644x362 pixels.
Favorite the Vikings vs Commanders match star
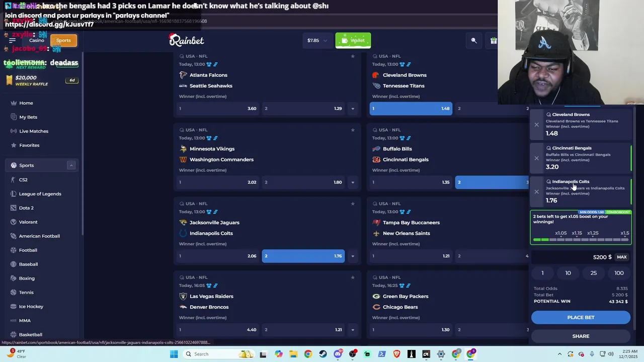(353, 130)
